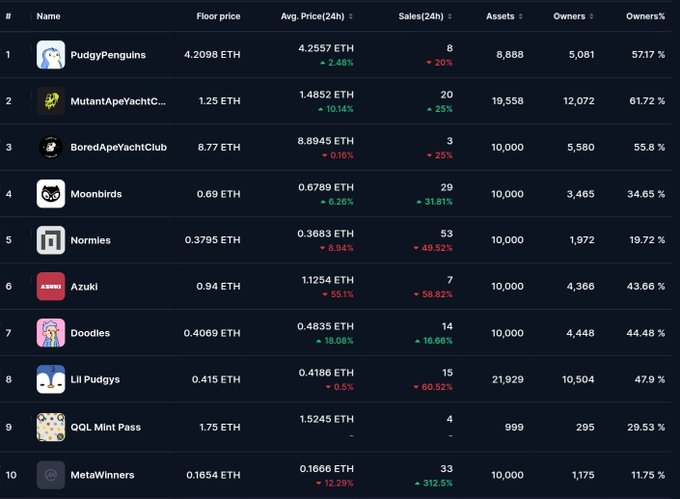Open the MutantApeYachtClub skull avatar
Image resolution: width=680 pixels, height=499 pixels.
[51, 101]
